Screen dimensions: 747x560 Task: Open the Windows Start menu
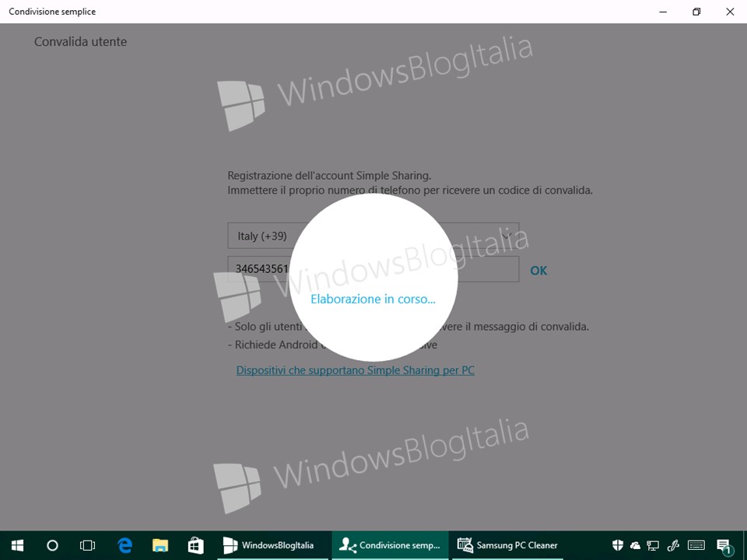click(18, 545)
